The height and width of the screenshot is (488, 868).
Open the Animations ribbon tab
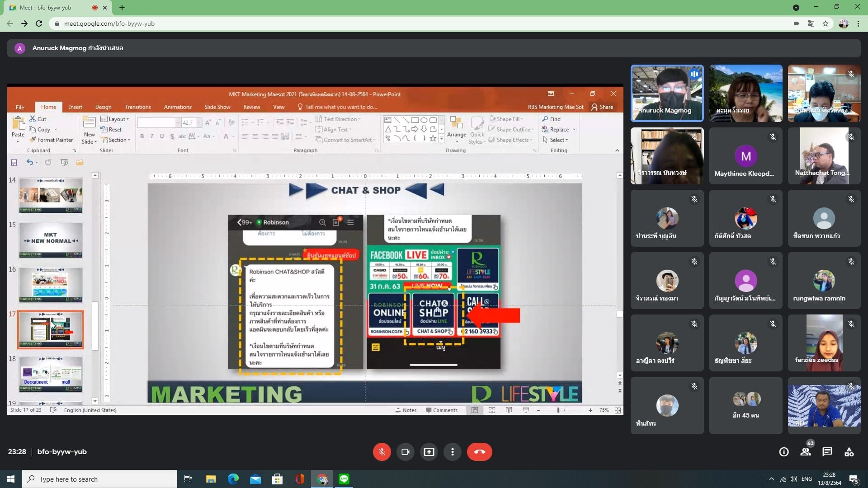178,107
